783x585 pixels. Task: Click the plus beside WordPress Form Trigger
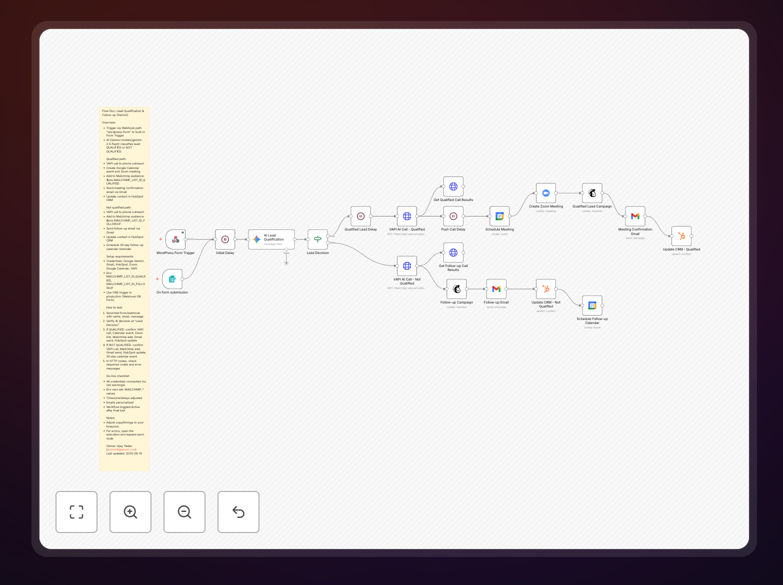point(160,239)
